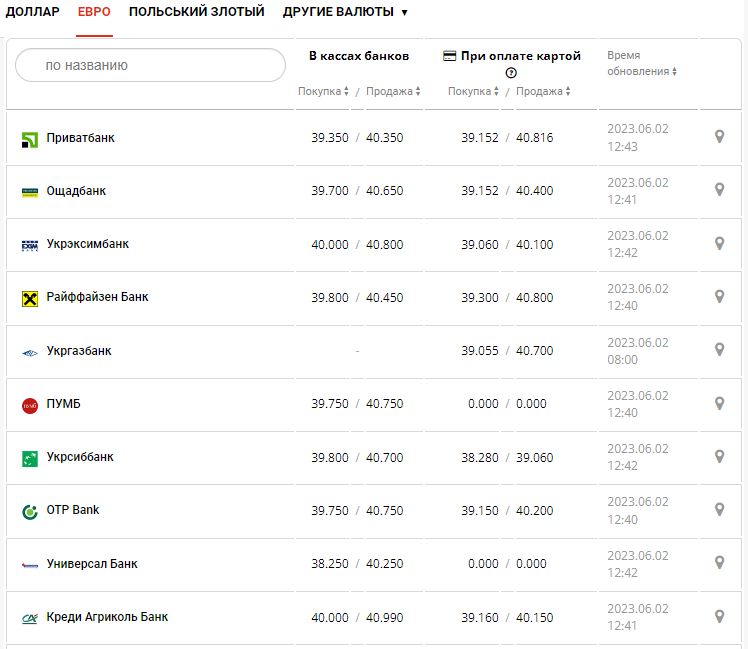Screen dimensions: 748x649
Task: Select the ПОЛЬСКИЙ ЗЛОТЫЙ tab
Action: click(197, 12)
